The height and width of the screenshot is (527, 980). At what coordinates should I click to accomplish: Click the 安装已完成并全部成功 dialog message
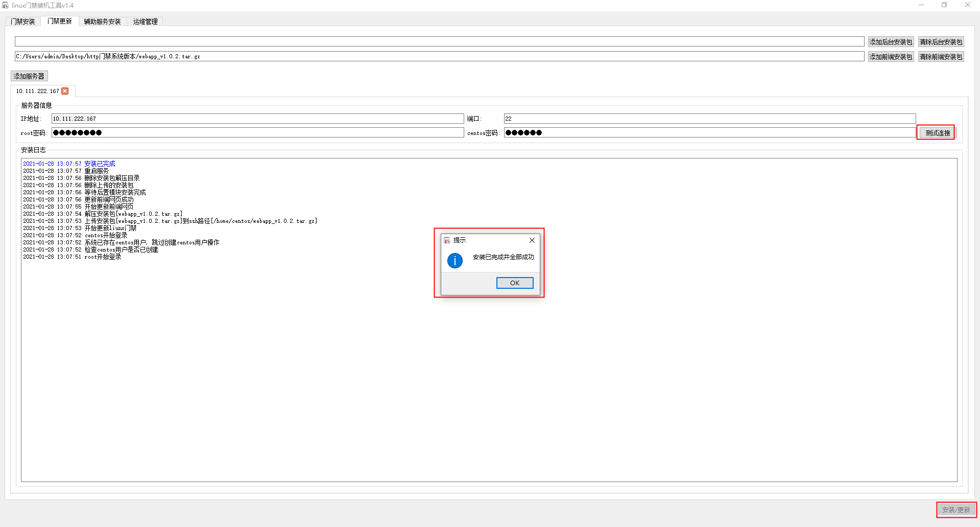(503, 257)
